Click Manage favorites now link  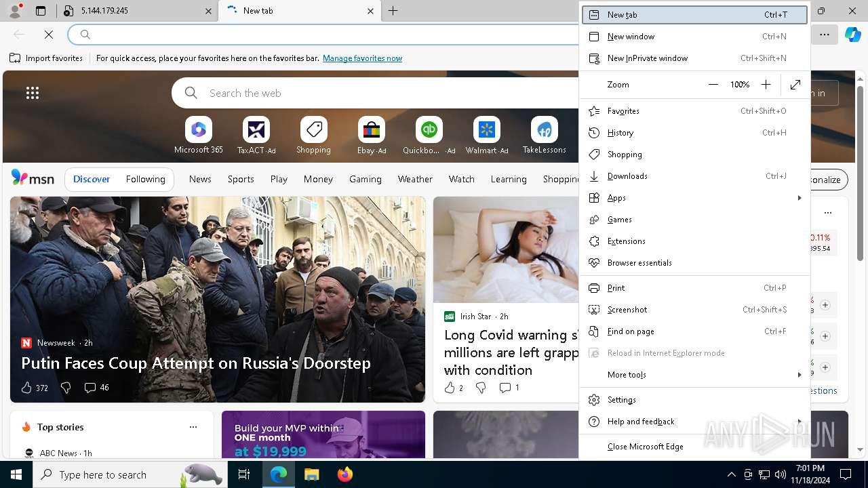pyautogui.click(x=362, y=58)
